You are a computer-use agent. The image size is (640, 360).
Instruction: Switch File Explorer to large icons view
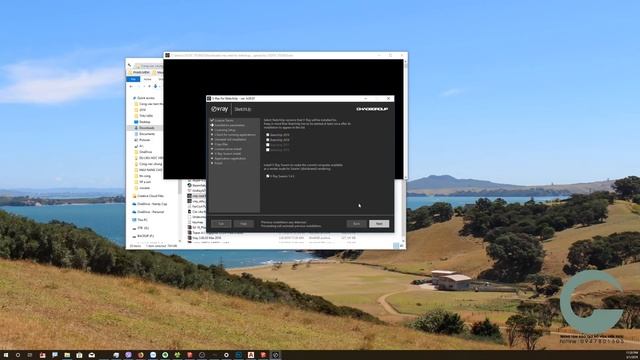[402, 245]
